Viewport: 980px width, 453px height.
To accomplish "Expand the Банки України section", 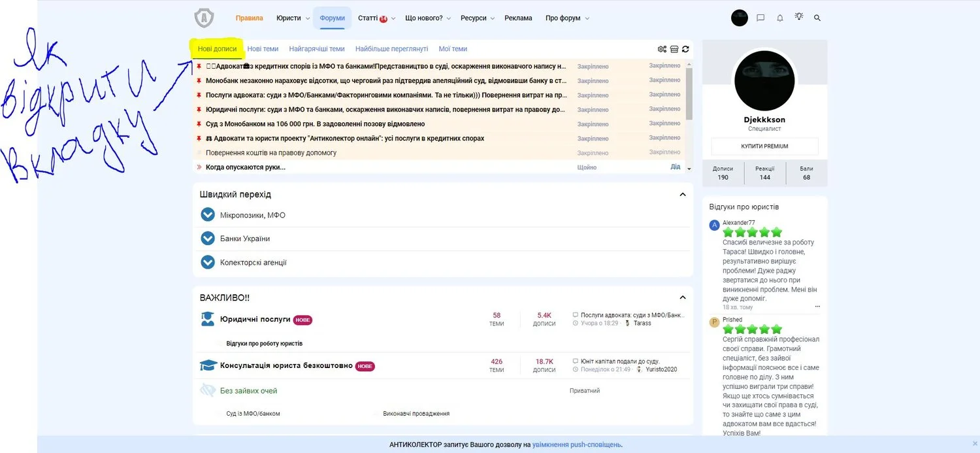I will 208,239.
